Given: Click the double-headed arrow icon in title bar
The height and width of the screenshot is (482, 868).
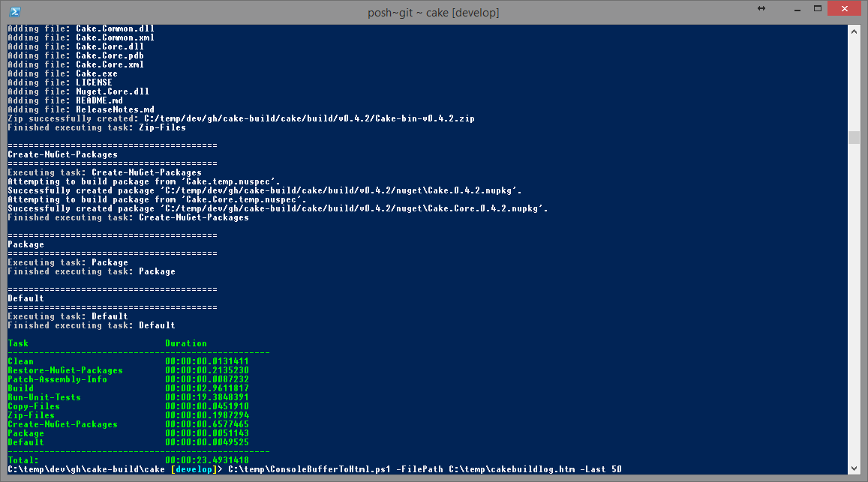Looking at the screenshot, I should (x=761, y=8).
